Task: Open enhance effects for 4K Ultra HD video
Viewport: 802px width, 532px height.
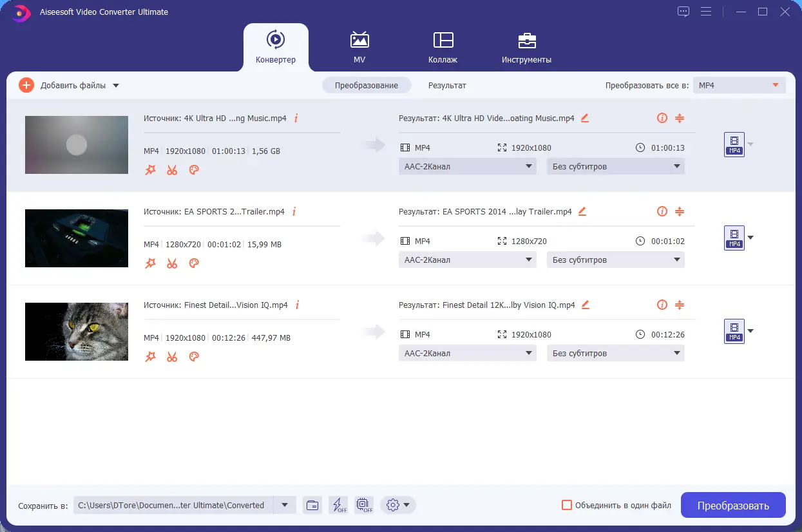Action: tap(150, 169)
